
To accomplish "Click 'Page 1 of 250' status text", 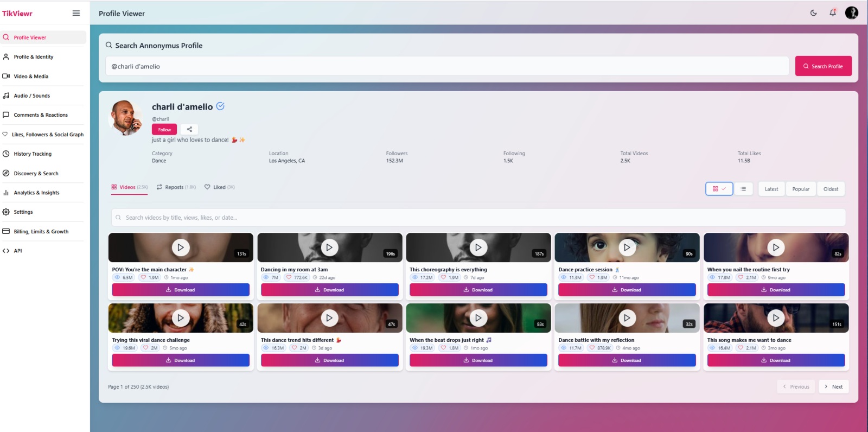I will click(x=138, y=387).
